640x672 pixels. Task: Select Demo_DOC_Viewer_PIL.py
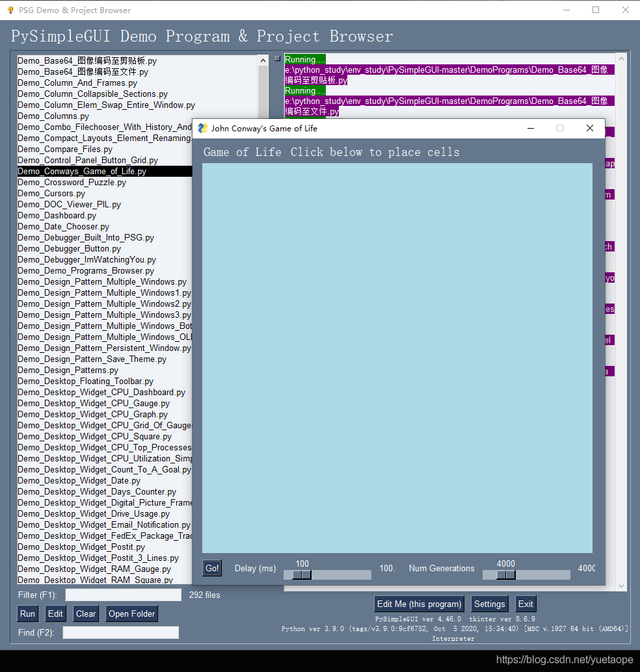(69, 205)
